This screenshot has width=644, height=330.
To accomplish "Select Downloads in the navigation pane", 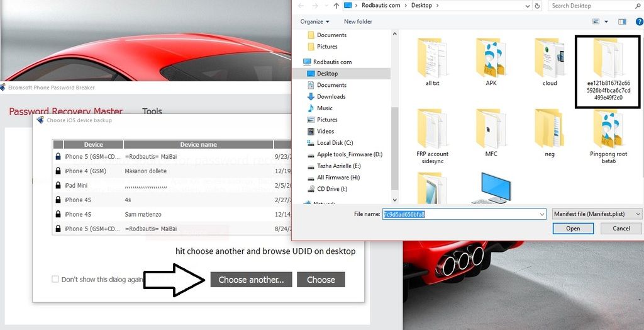I will pyautogui.click(x=331, y=96).
